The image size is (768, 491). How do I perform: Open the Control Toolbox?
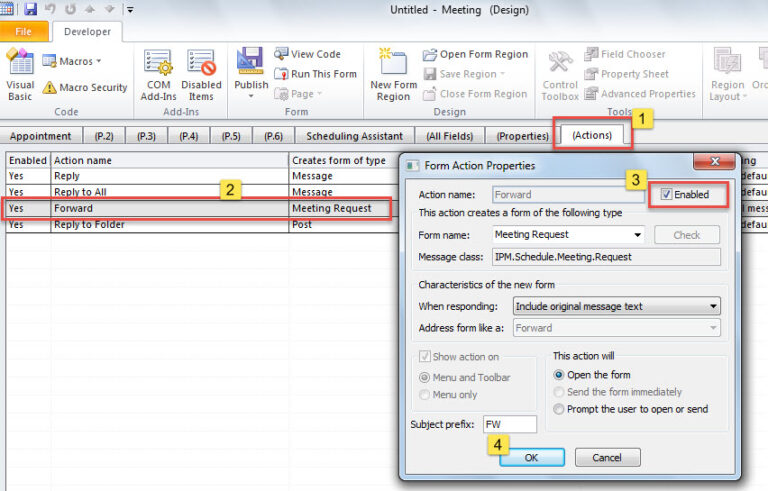(560, 76)
